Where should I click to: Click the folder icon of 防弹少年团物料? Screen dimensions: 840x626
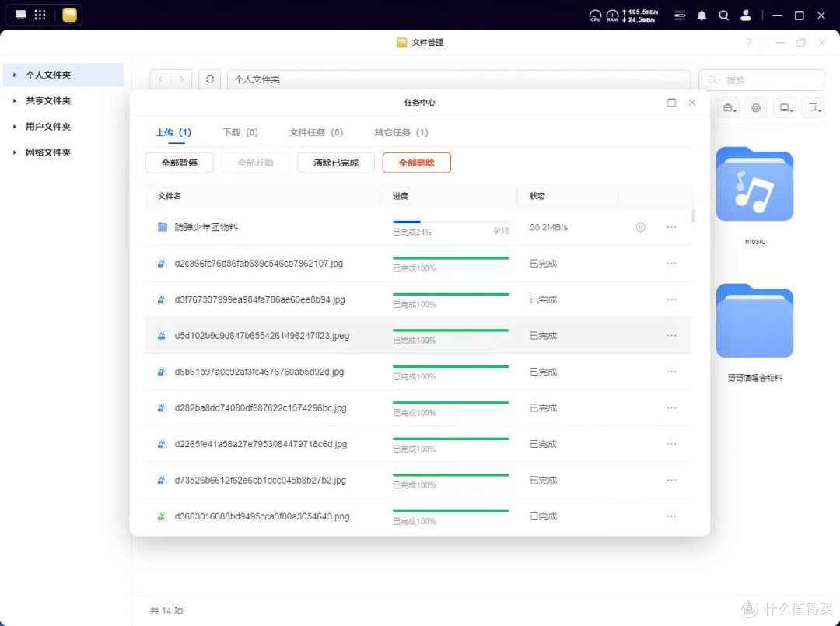click(163, 227)
